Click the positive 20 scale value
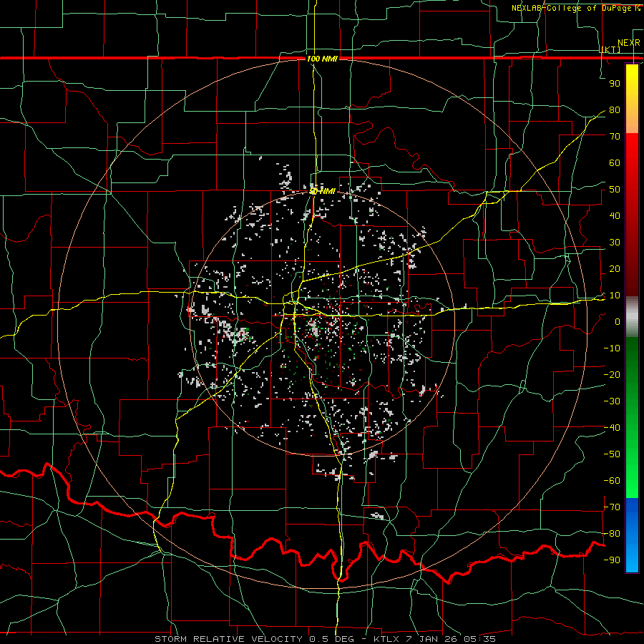This screenshot has width=644, height=644. 615,269
